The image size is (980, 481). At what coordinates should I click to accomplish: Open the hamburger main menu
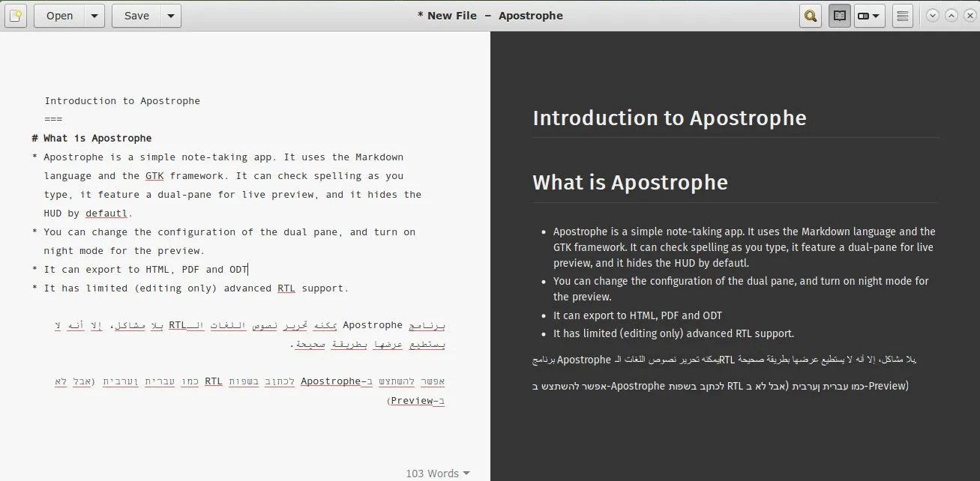click(x=902, y=15)
